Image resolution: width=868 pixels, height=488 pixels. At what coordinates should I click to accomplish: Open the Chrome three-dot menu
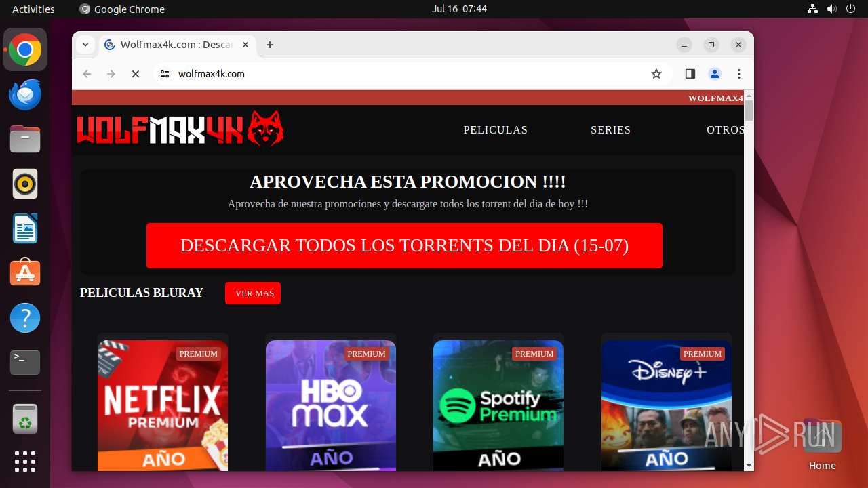(x=739, y=74)
